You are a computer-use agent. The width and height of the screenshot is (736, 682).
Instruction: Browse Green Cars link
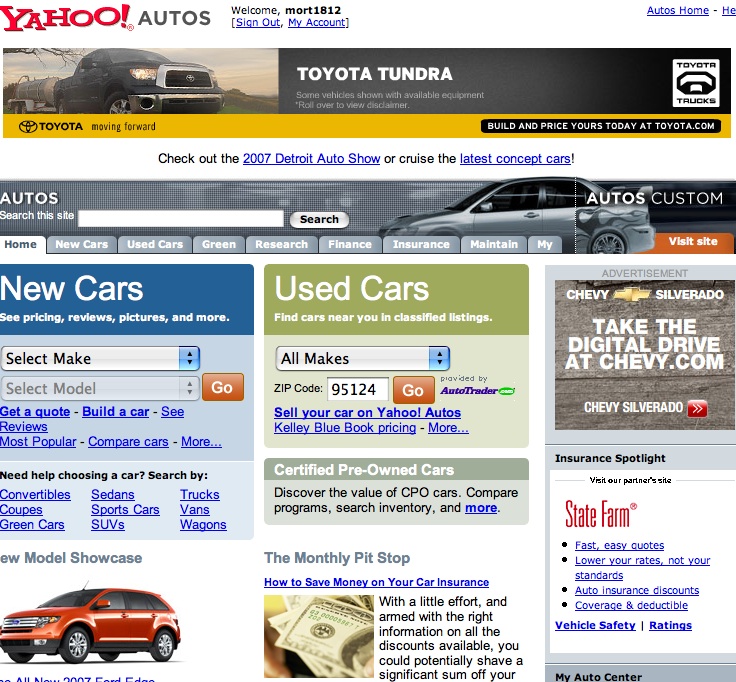coord(32,525)
